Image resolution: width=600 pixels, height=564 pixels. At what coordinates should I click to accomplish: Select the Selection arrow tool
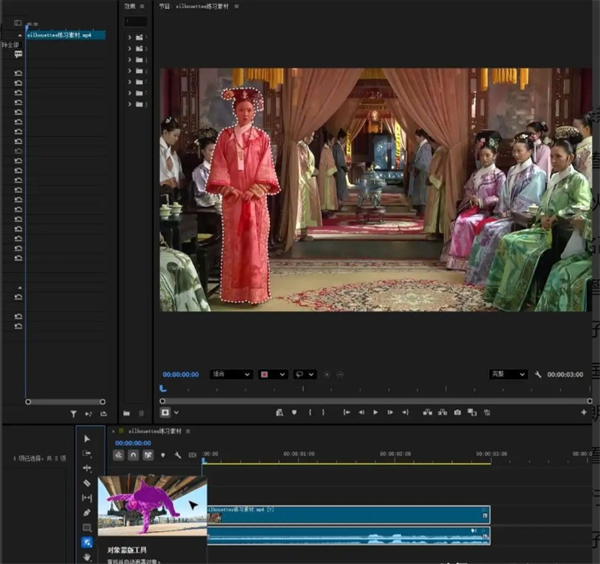(x=87, y=439)
